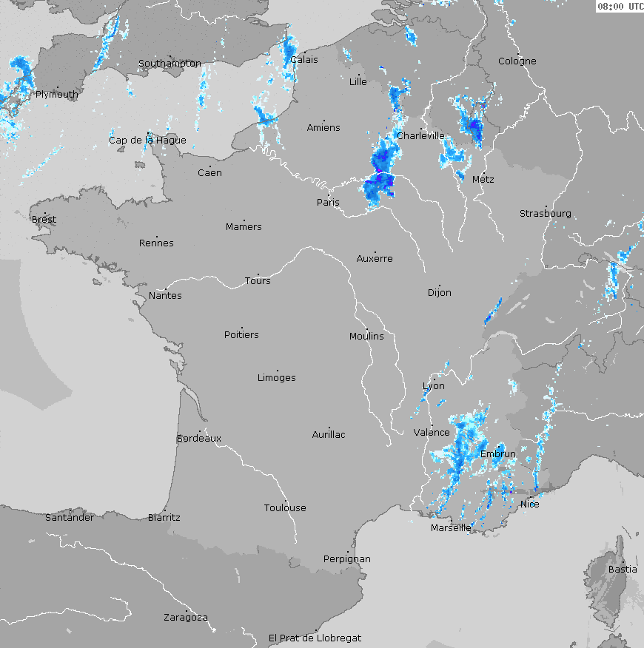
Task: Click the Strasbourg city label
Action: tap(545, 214)
